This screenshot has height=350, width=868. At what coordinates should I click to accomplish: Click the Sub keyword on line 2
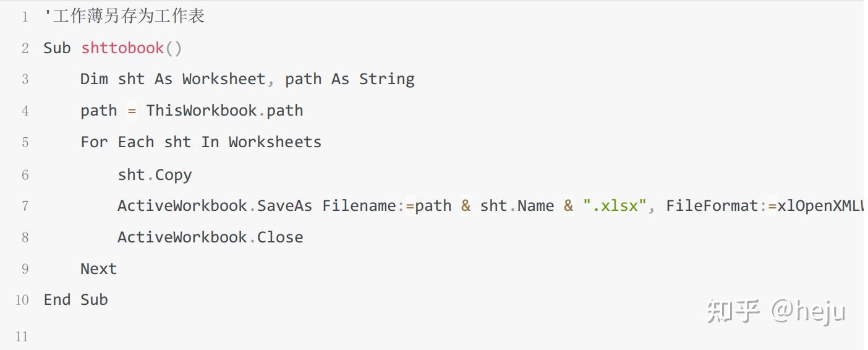[x=57, y=48]
